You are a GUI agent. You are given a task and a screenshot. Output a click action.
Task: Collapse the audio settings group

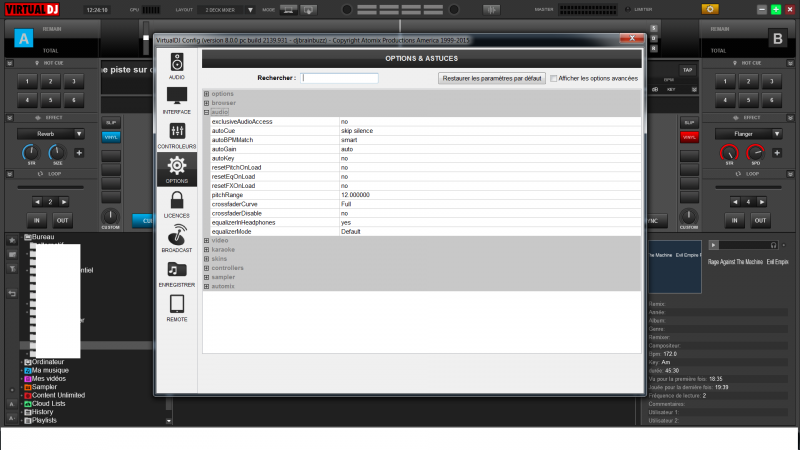tap(207, 112)
